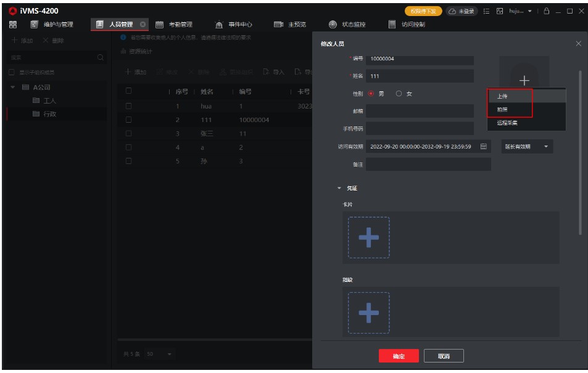This screenshot has width=588, height=373.
Task: Click the 资源统计 link
Action: point(137,51)
